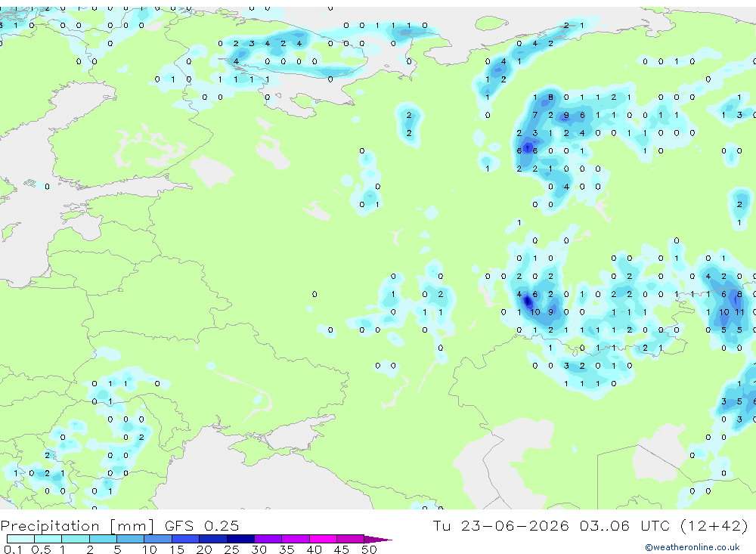Click the above-50 mm legend arrow tip

point(378,540)
